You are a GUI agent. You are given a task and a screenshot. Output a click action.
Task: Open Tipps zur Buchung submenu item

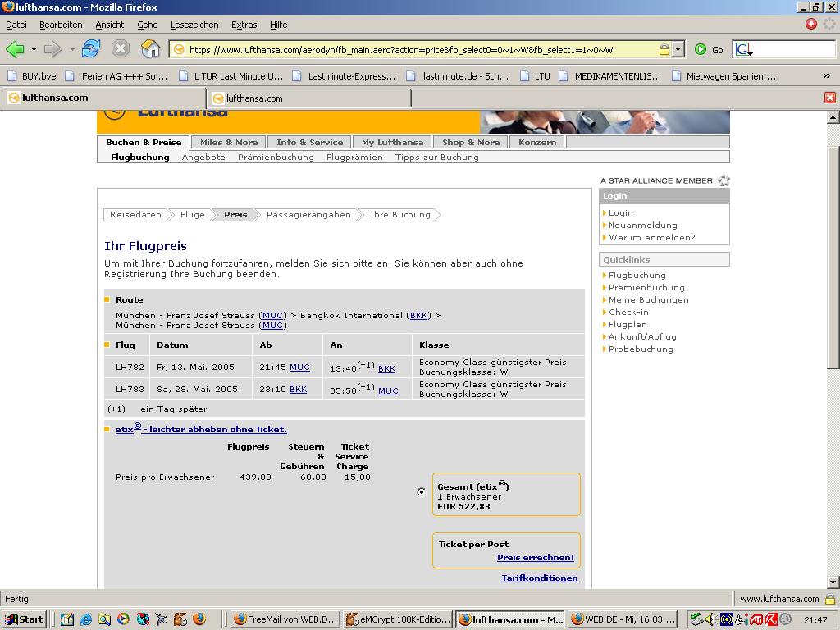point(437,157)
